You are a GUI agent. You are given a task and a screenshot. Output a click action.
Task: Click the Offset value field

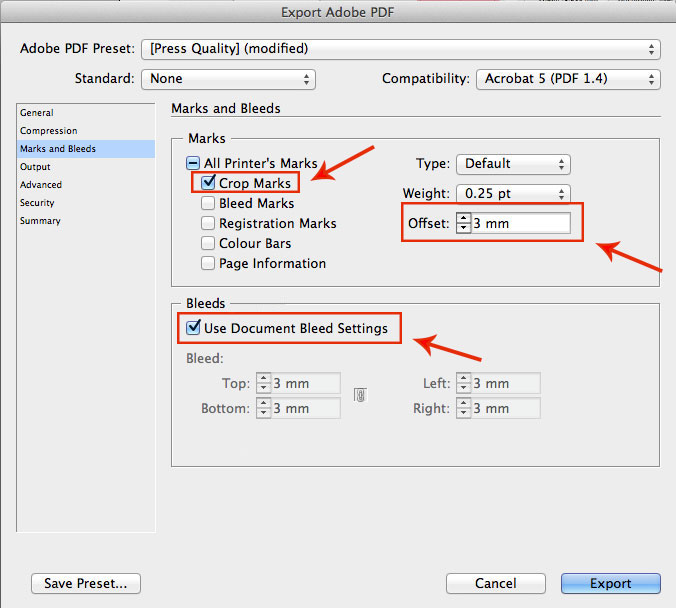(x=520, y=223)
